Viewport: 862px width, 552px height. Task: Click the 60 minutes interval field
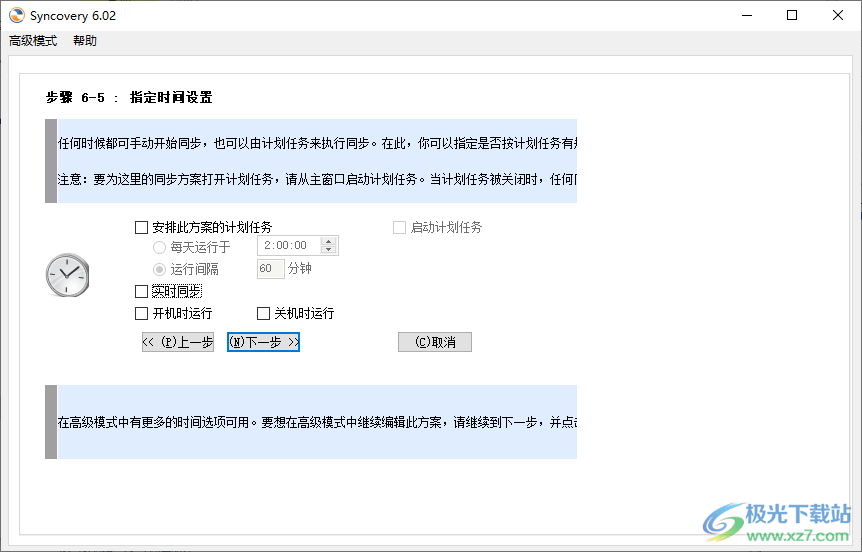pyautogui.click(x=270, y=269)
